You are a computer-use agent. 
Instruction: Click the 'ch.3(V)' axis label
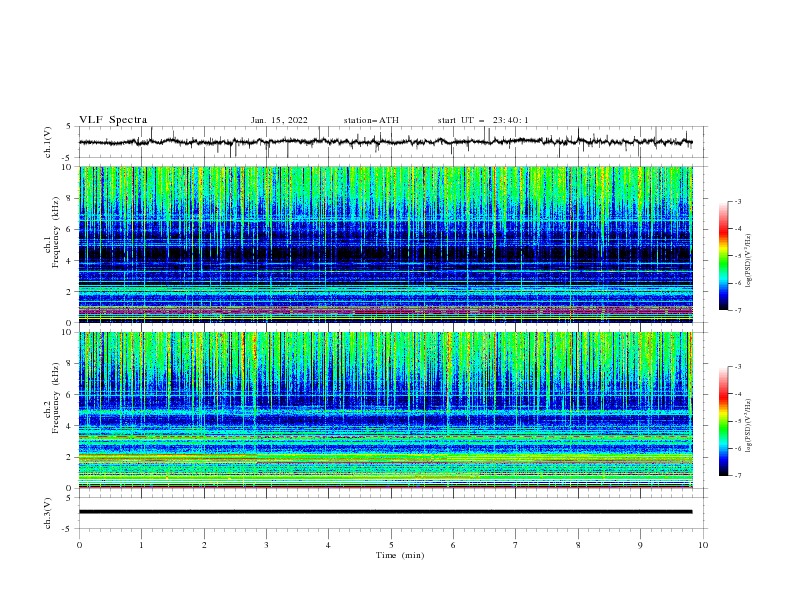point(48,513)
